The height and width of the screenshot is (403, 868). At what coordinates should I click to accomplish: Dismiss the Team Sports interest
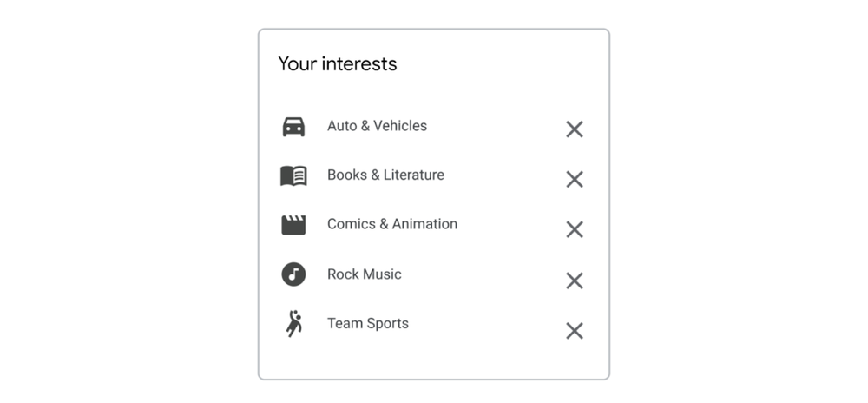pos(575,331)
